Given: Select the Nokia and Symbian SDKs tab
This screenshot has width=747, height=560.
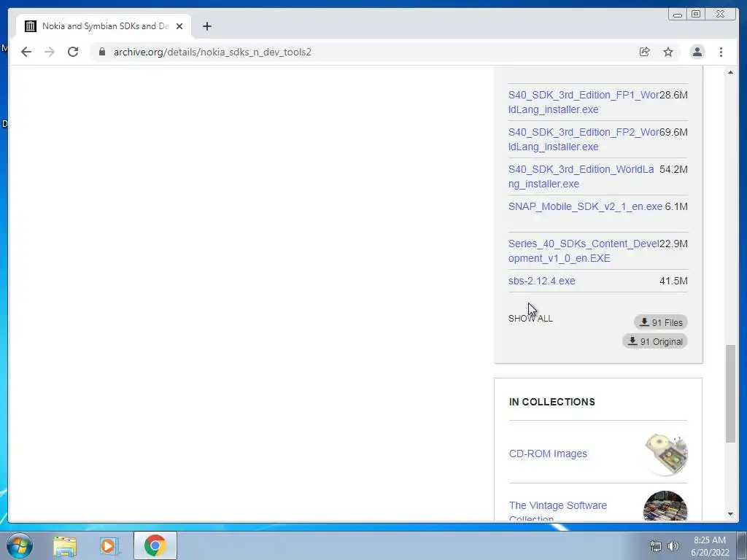Looking at the screenshot, I should 104,26.
